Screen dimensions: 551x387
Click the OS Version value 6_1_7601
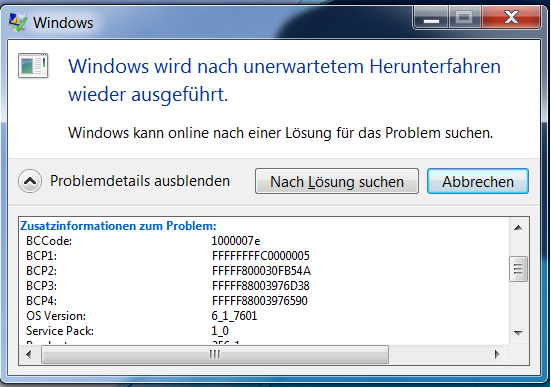tap(234, 316)
